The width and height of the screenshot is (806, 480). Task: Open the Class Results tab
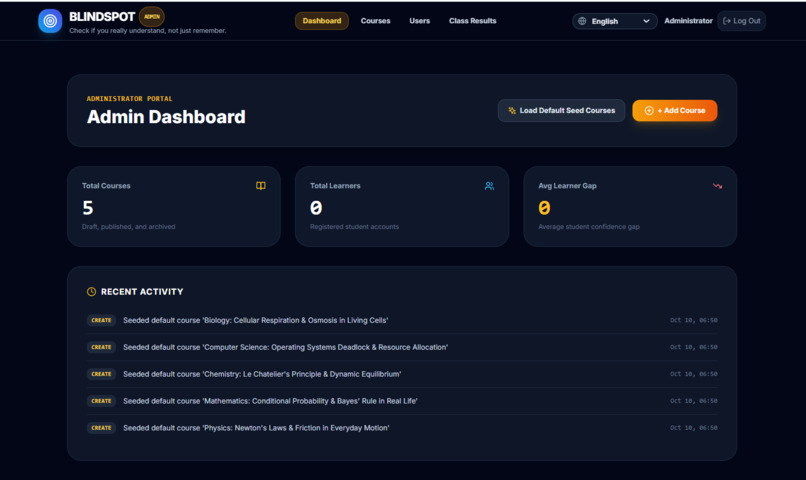(x=472, y=21)
